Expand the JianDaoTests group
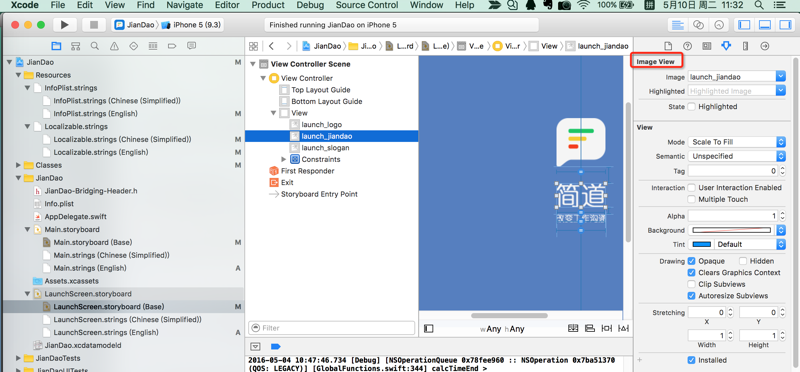 (19, 358)
